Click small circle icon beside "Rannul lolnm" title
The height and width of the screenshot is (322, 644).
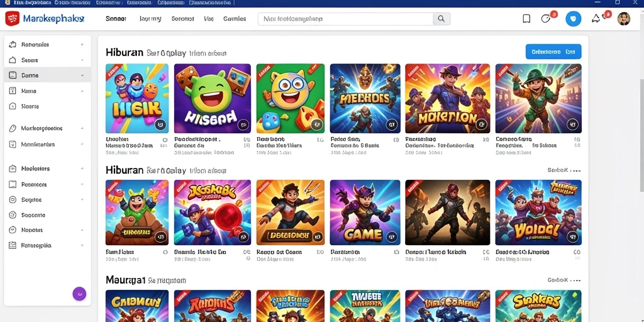[165, 252]
